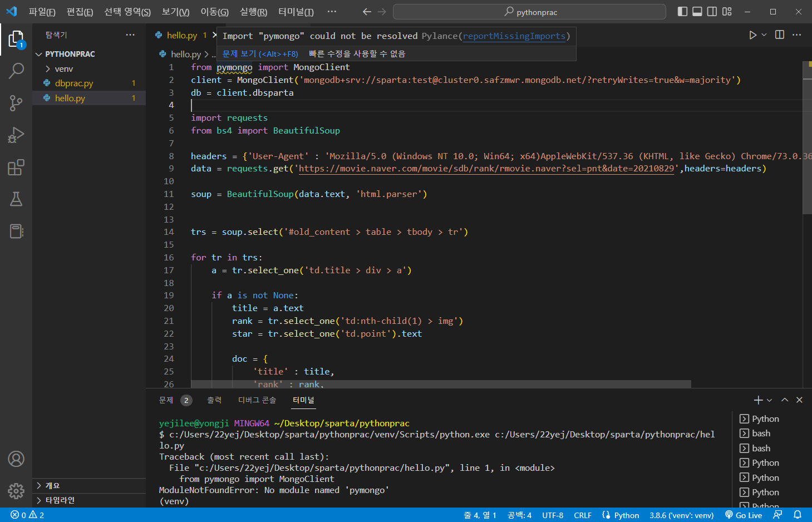Viewport: 812px width, 522px height.
Task: Open the Testing flask view
Action: pyautogui.click(x=16, y=199)
